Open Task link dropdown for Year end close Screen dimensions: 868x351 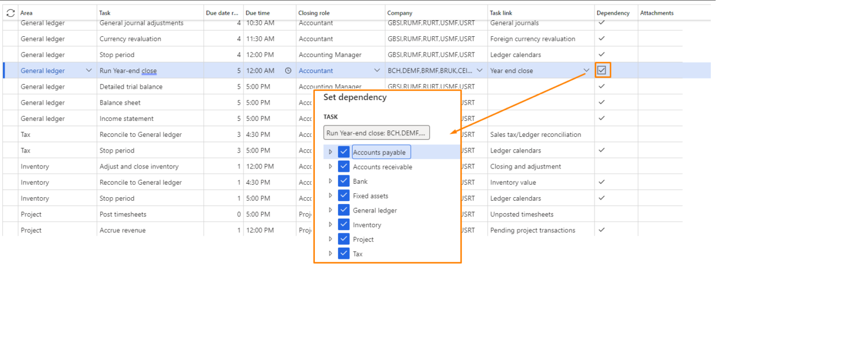pos(587,71)
